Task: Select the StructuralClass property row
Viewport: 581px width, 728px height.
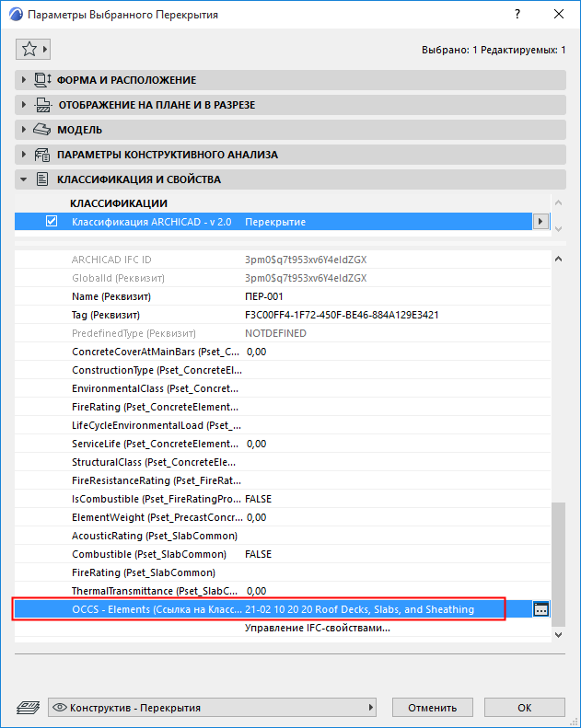Action: point(283,462)
